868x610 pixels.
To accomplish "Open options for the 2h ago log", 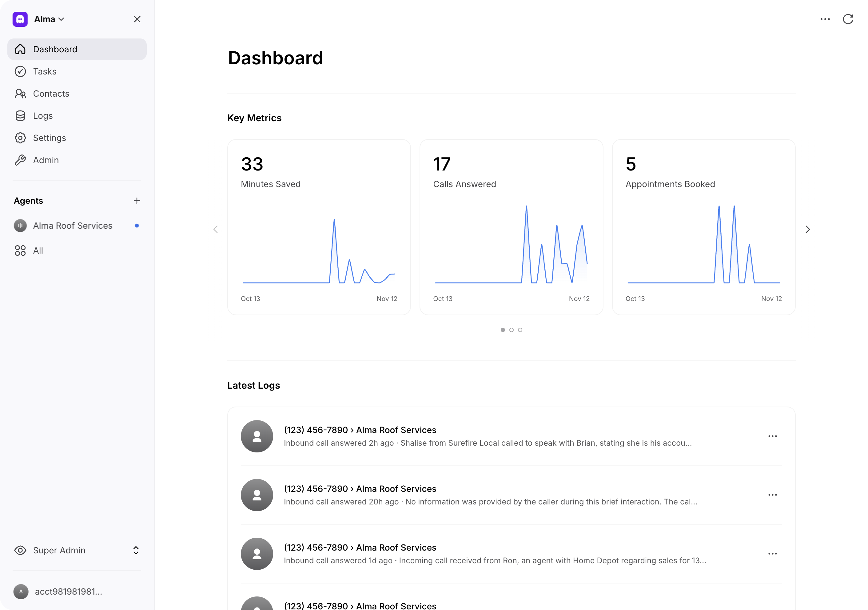I will click(x=772, y=436).
